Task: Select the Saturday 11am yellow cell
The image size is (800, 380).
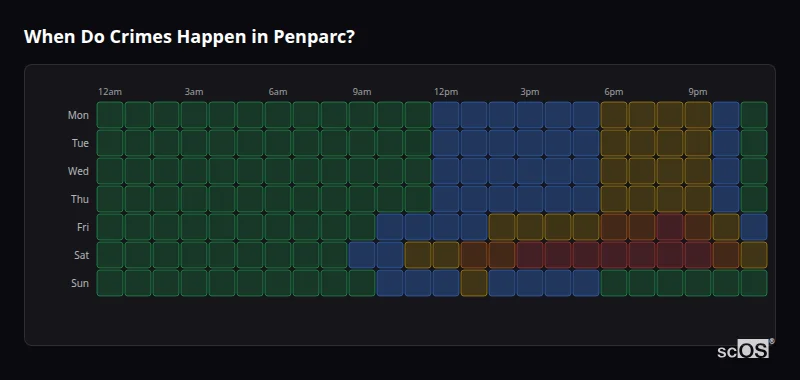Action: pos(418,255)
